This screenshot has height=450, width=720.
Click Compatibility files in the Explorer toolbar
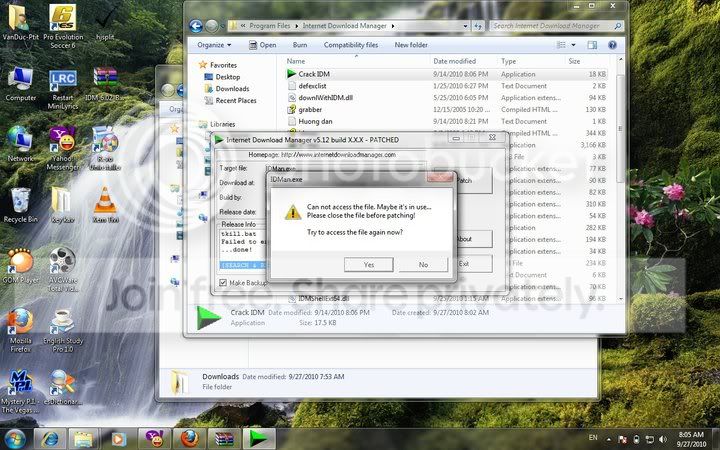coord(350,45)
